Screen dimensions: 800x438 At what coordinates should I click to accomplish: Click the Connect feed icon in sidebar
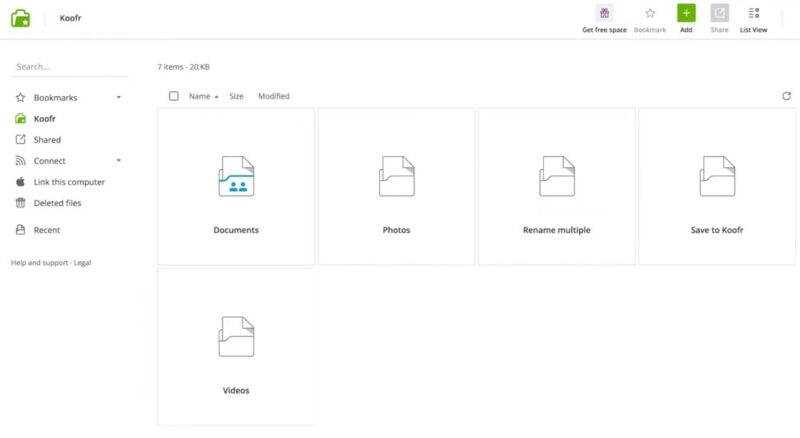click(x=20, y=161)
